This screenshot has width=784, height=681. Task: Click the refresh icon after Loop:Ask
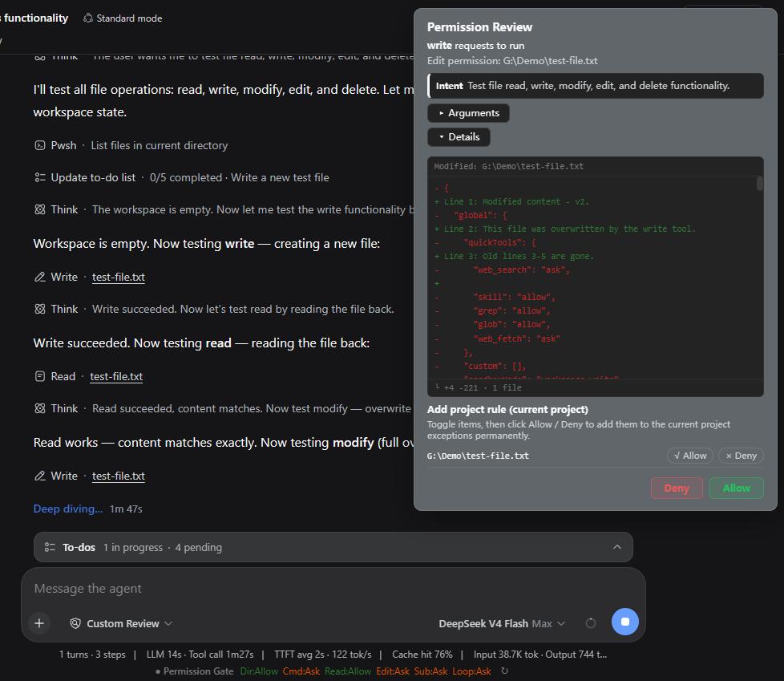click(504, 671)
